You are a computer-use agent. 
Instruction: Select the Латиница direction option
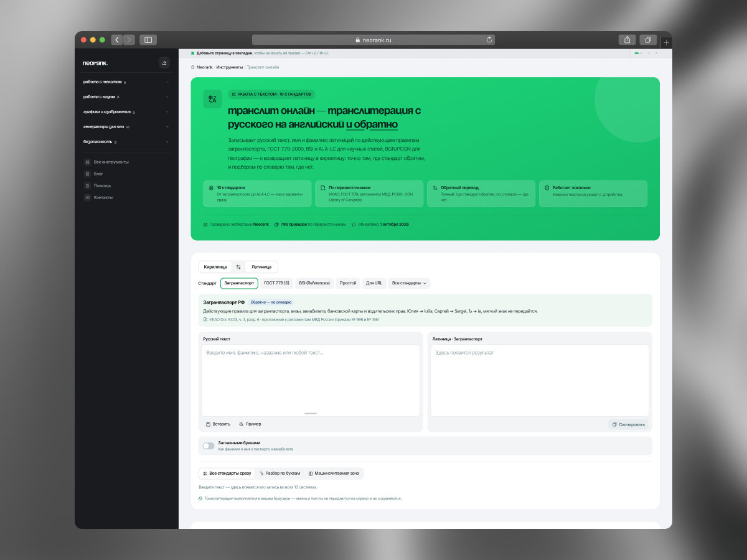tap(261, 267)
